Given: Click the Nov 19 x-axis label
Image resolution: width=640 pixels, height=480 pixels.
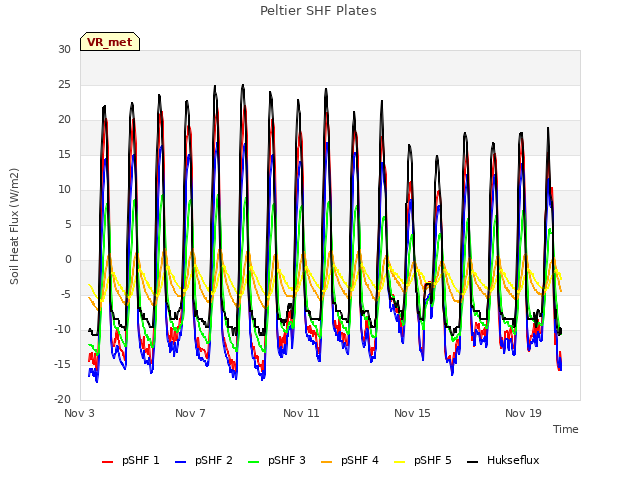Looking at the screenshot, I should tap(523, 413).
